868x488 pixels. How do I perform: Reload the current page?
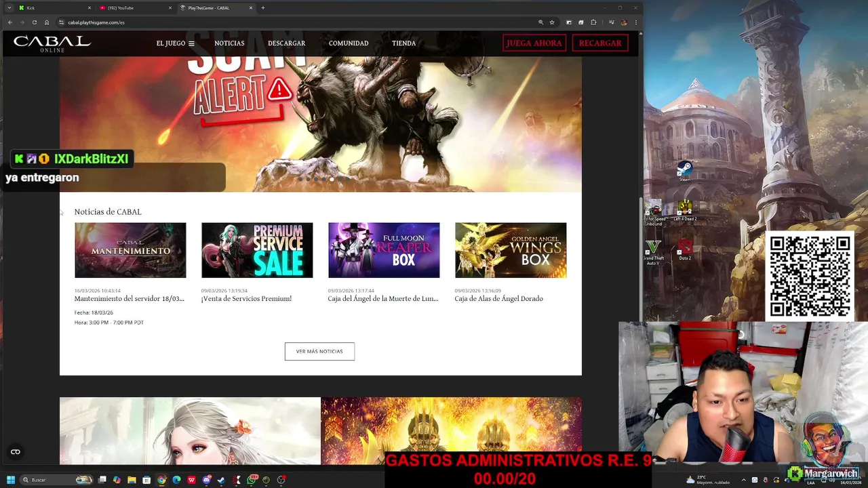(x=35, y=22)
